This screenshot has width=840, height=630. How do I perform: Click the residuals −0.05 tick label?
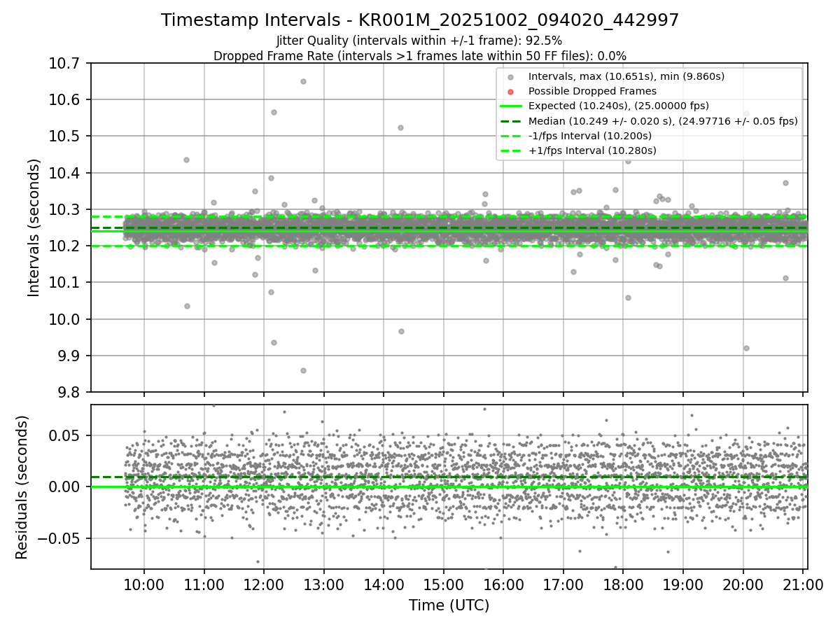click(x=59, y=538)
